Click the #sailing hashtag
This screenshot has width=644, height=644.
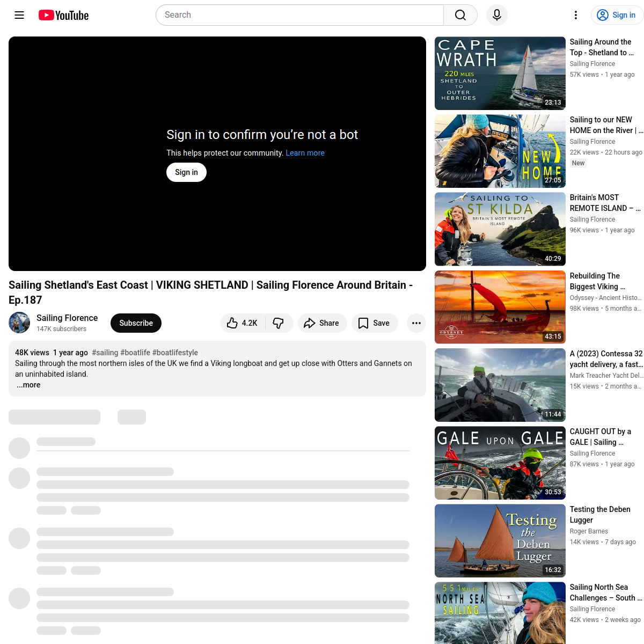click(105, 353)
